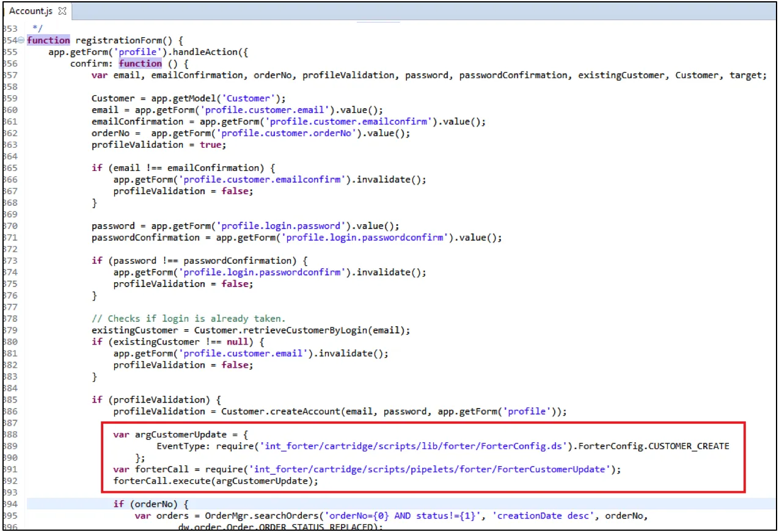Click the registrationForm function name
779x532 pixels.
[x=124, y=40]
